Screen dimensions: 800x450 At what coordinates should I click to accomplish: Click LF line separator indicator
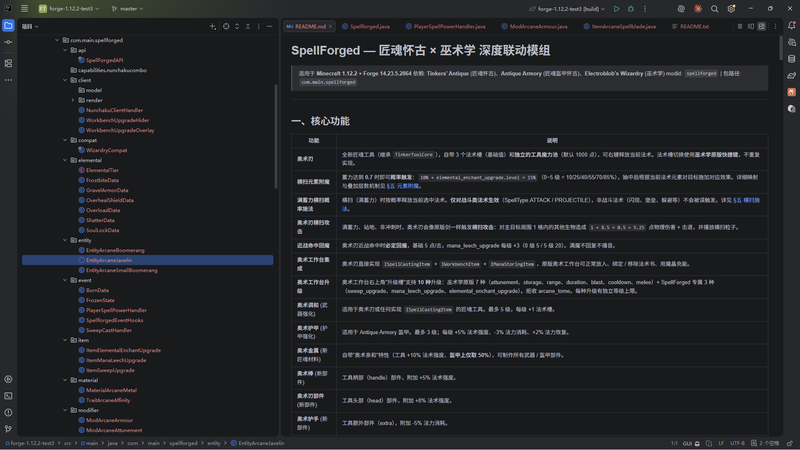pyautogui.click(x=721, y=443)
